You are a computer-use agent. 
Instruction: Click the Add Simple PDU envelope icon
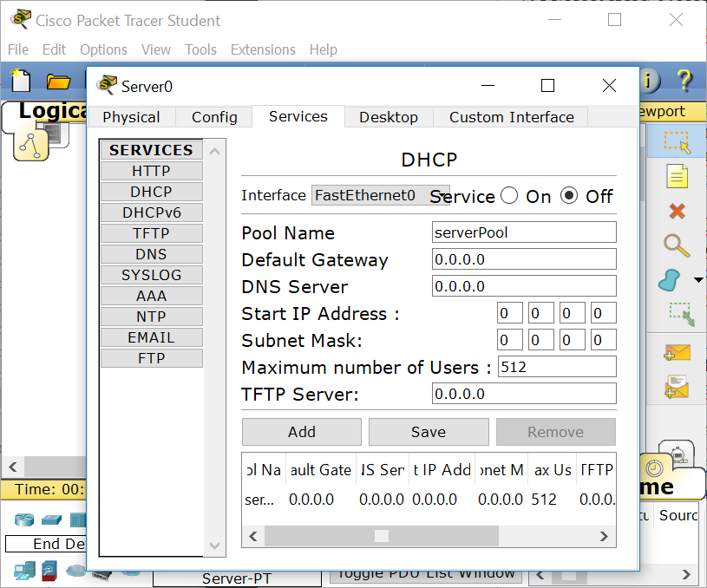click(x=677, y=352)
